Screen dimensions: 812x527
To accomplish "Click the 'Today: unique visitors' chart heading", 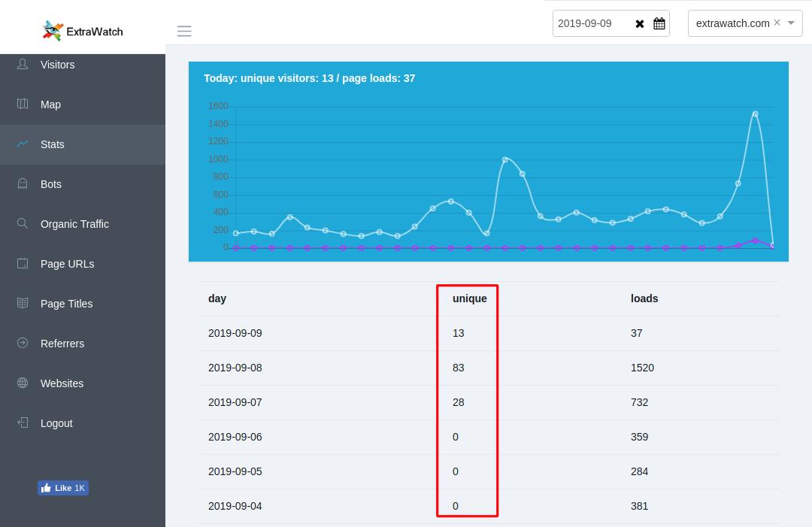I will tap(309, 78).
